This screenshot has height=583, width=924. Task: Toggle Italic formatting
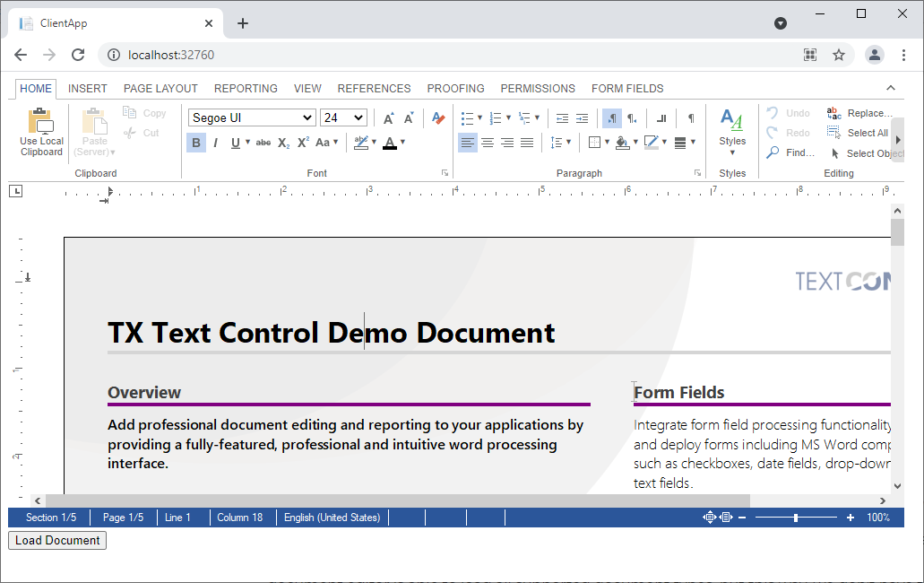[x=216, y=143]
